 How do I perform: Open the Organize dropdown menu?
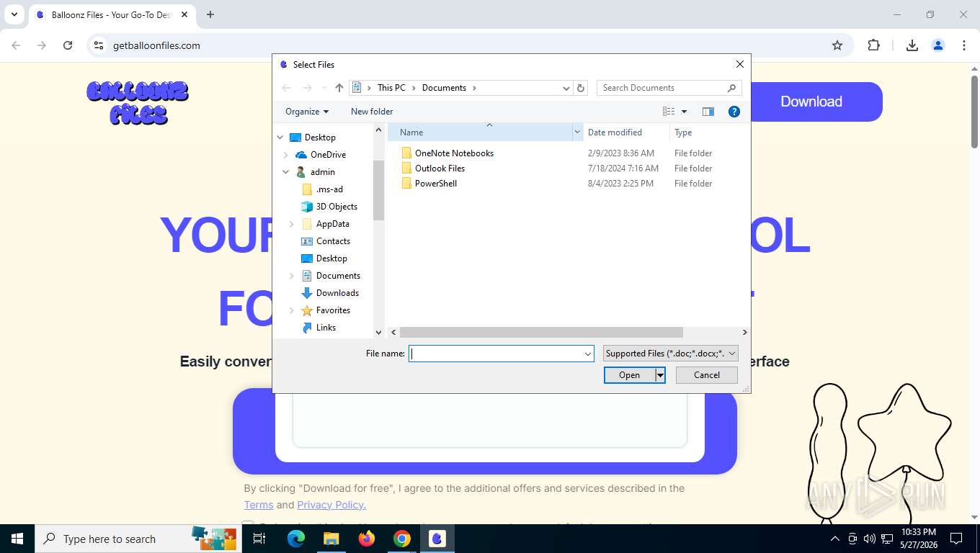[307, 112]
